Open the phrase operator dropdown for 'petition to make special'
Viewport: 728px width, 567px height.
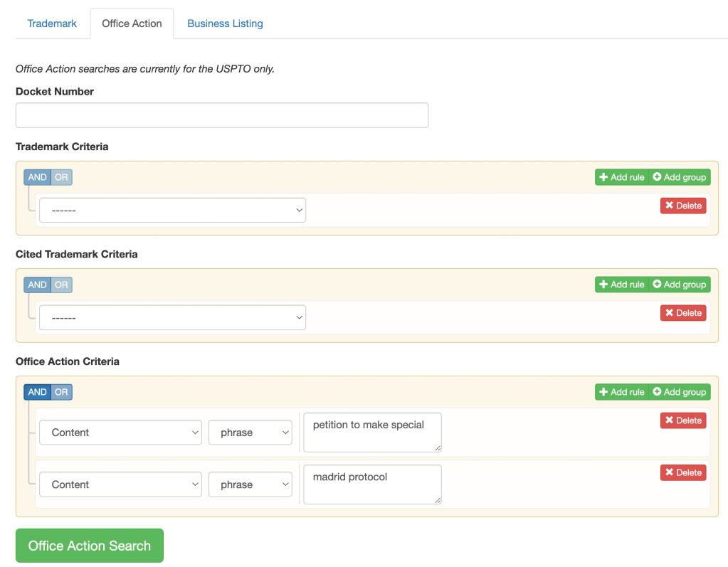pyautogui.click(x=250, y=433)
